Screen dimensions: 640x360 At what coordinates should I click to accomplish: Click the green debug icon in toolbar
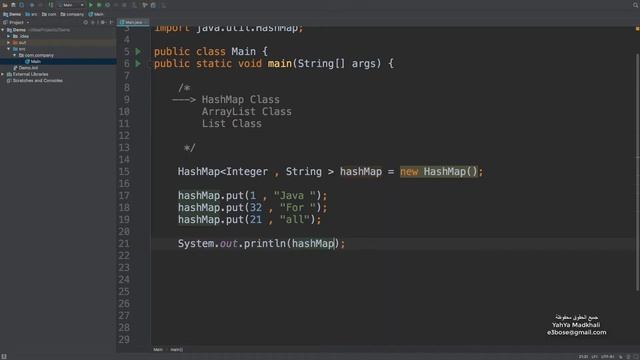(x=99, y=5)
